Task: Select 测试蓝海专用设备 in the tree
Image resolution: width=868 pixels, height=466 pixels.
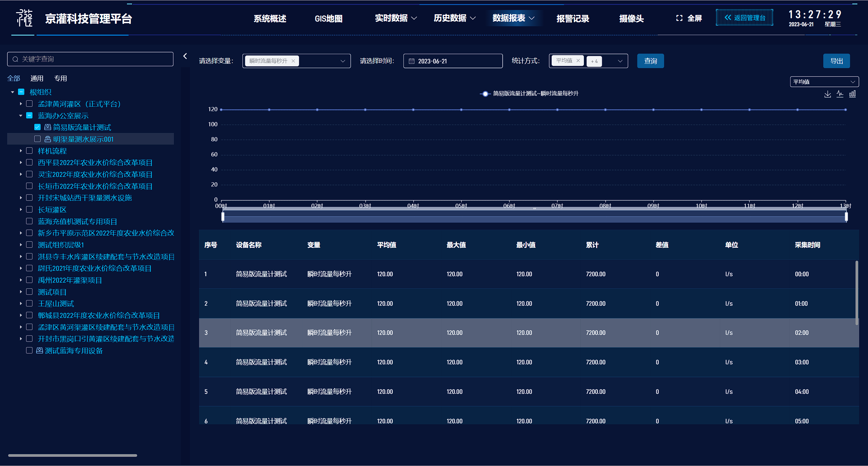Action: coord(74,351)
